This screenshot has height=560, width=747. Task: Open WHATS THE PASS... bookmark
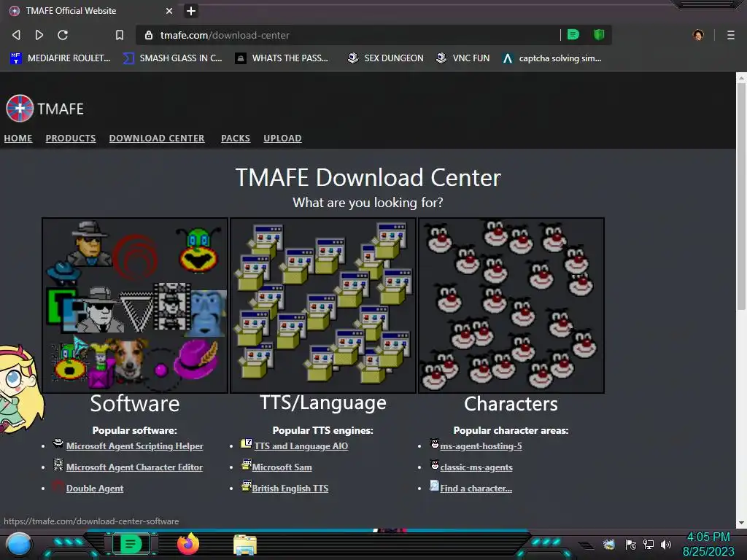282,58
